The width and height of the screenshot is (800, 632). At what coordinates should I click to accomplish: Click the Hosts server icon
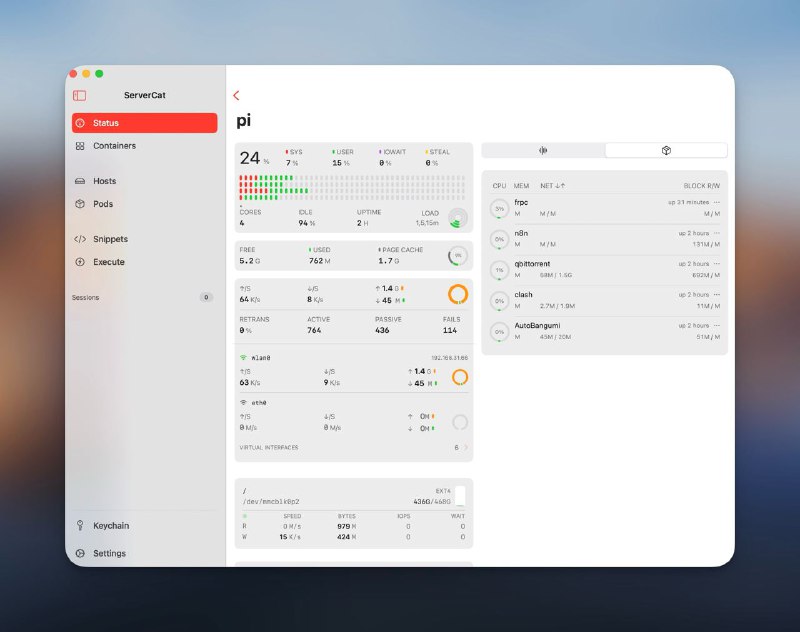(x=80, y=181)
